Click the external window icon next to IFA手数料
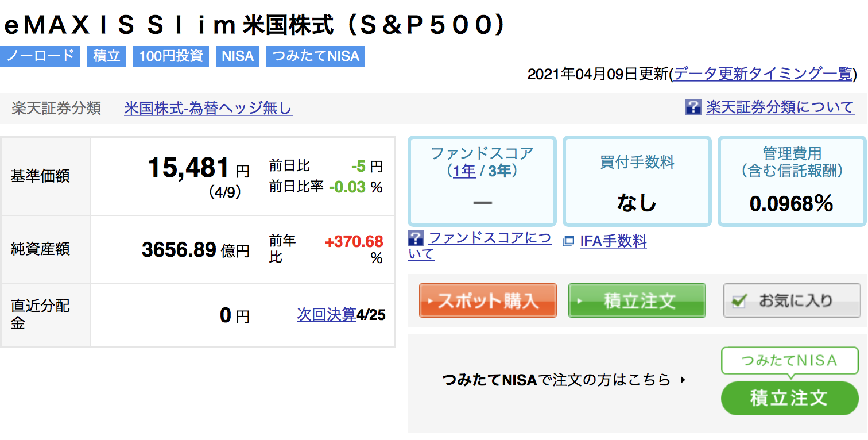This screenshot has width=868, height=440. click(568, 242)
